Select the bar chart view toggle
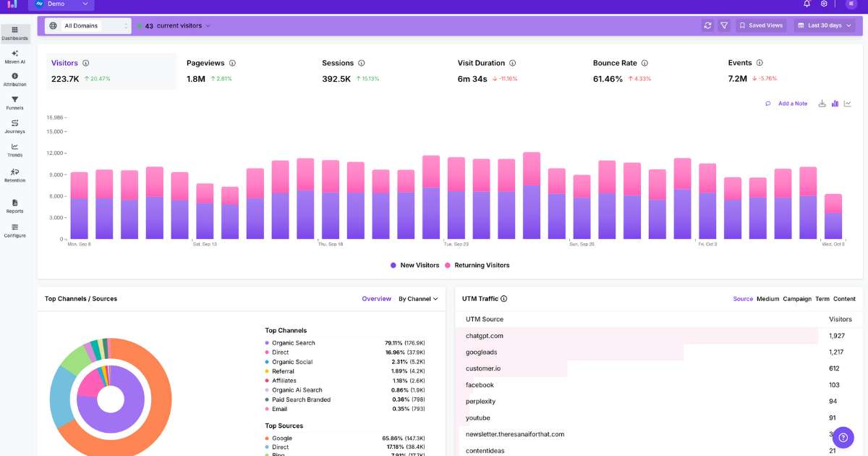 pyautogui.click(x=835, y=104)
